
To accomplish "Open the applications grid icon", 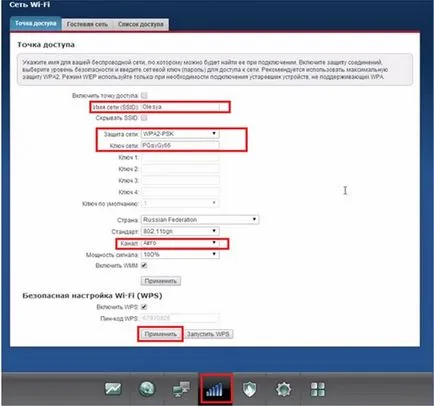I will tap(317, 389).
